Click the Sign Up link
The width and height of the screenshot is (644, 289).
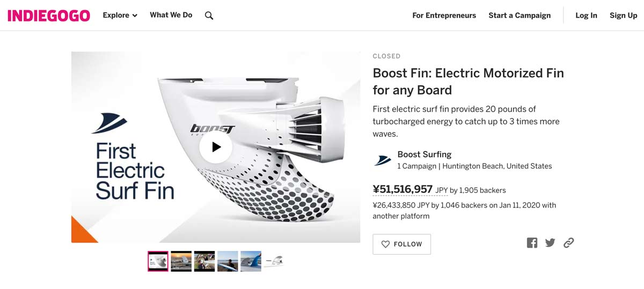[624, 16]
